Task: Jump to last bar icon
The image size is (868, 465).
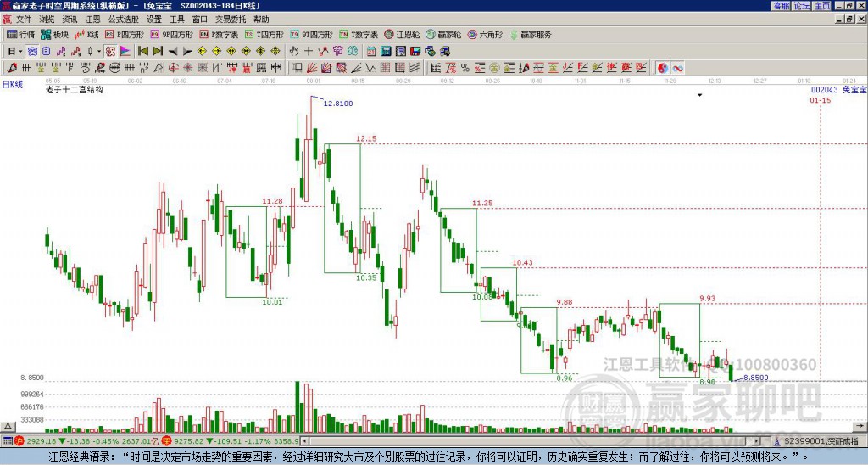Action: pyautogui.click(x=158, y=52)
